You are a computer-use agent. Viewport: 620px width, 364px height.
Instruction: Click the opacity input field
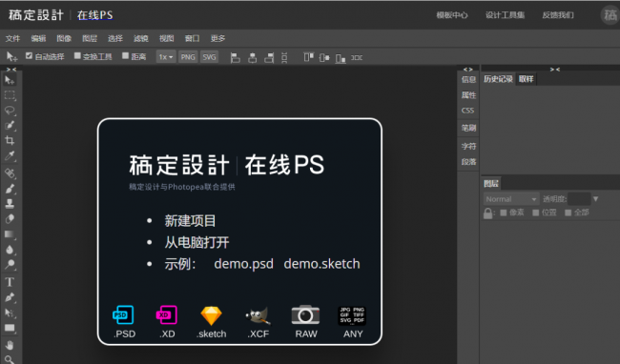pos(579,199)
